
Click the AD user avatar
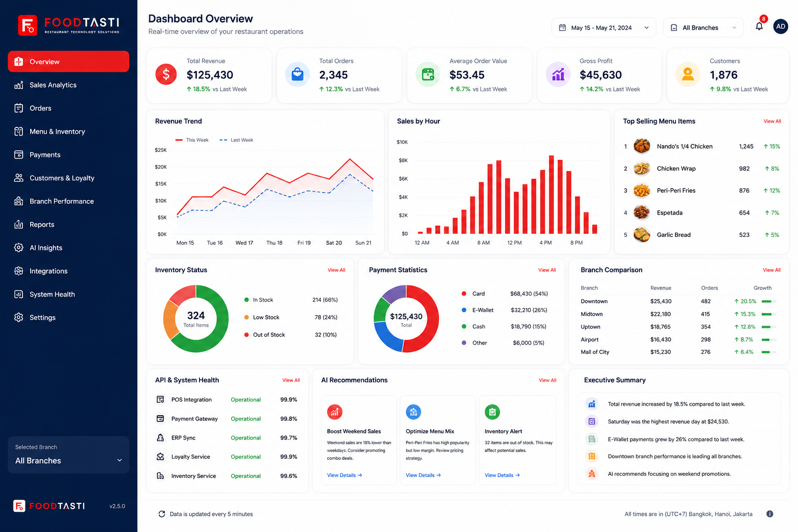click(x=780, y=26)
